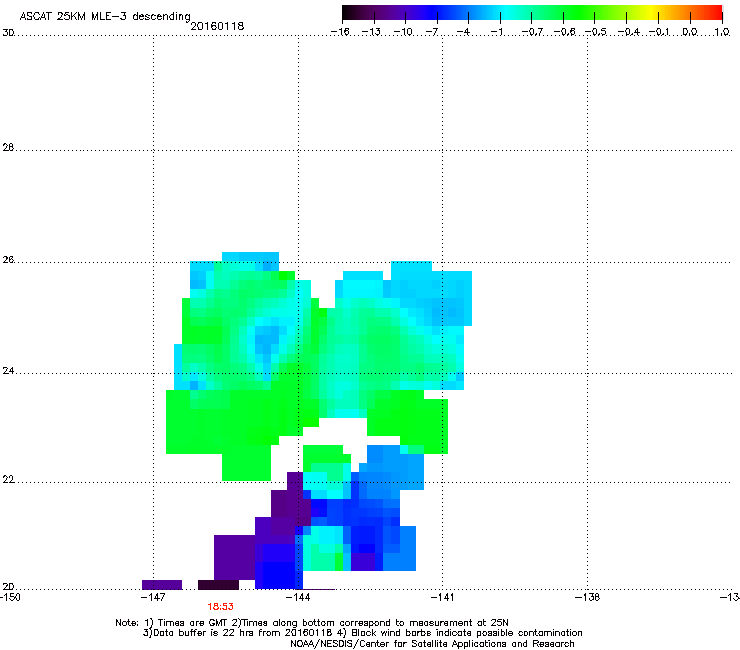Click the colorbar label 0.0
This screenshot has height=650, width=740.
[x=690, y=32]
